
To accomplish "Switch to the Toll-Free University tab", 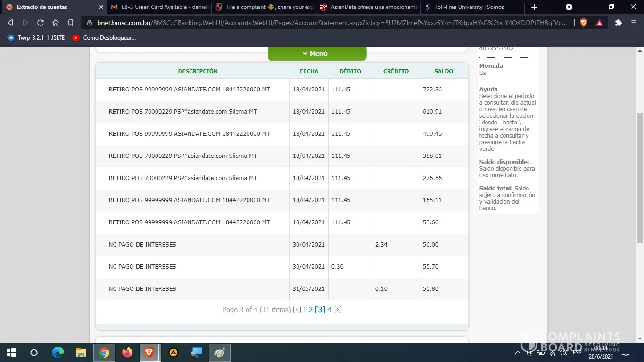I will coord(469,7).
